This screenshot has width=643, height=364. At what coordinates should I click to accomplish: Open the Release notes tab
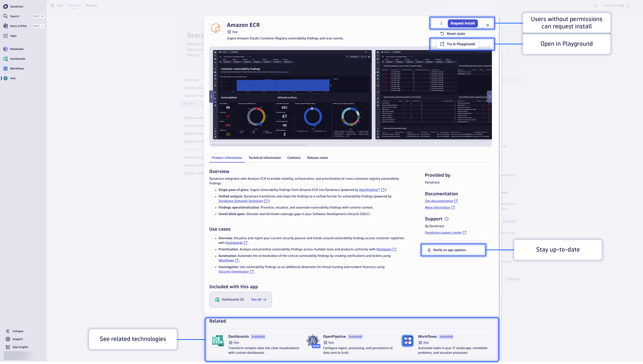[317, 158]
